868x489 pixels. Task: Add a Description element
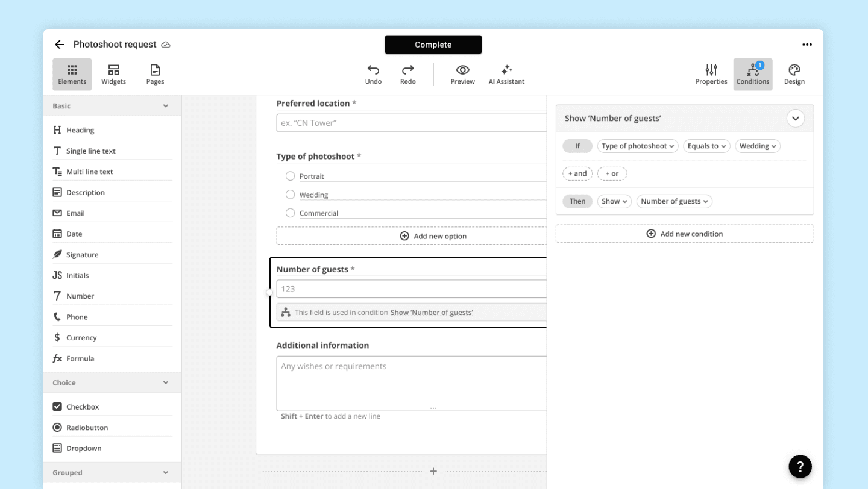click(113, 193)
